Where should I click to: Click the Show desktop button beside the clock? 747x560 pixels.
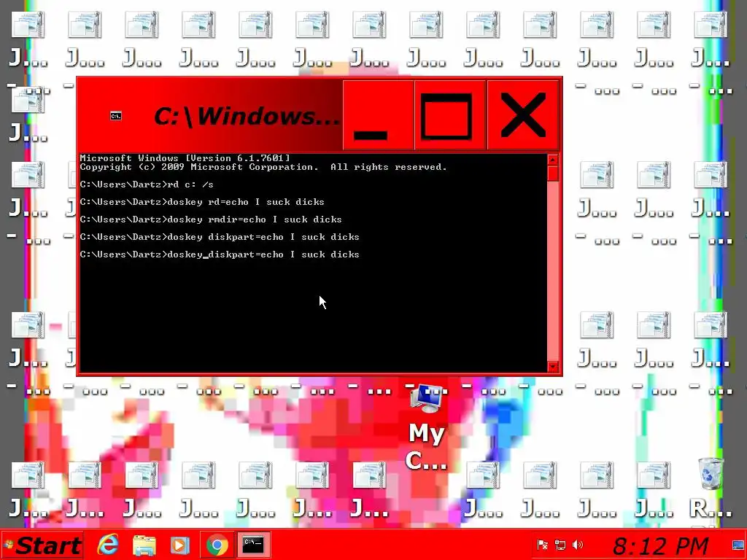(x=739, y=545)
